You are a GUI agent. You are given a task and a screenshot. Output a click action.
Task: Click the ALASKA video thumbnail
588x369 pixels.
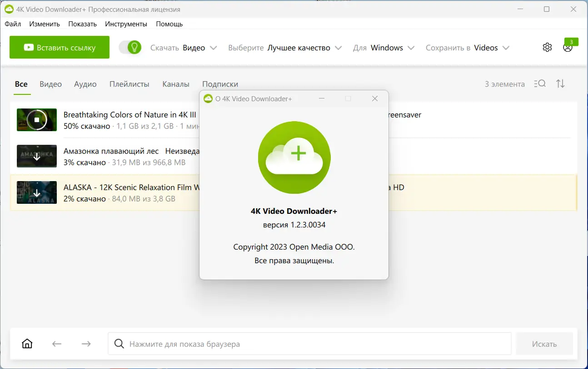[36, 192]
